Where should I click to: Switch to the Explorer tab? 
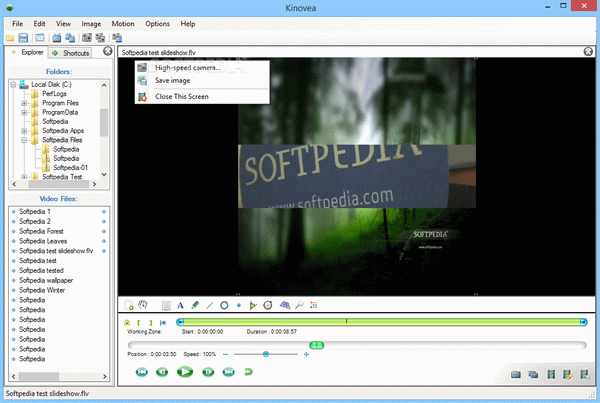pyautogui.click(x=27, y=52)
